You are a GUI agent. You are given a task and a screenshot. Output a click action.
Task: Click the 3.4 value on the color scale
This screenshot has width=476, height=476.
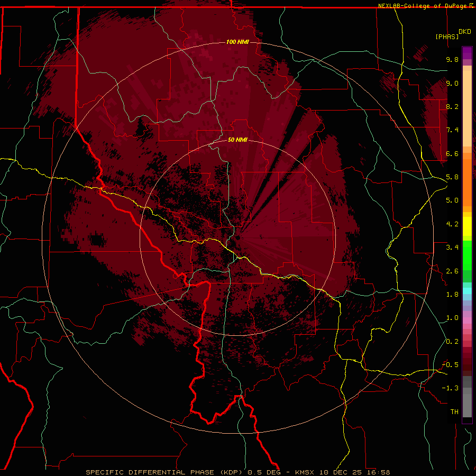(x=452, y=248)
